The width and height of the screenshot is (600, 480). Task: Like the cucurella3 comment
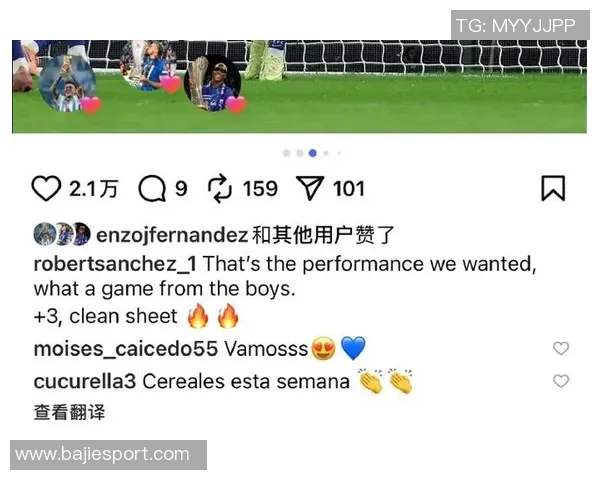[x=561, y=381]
